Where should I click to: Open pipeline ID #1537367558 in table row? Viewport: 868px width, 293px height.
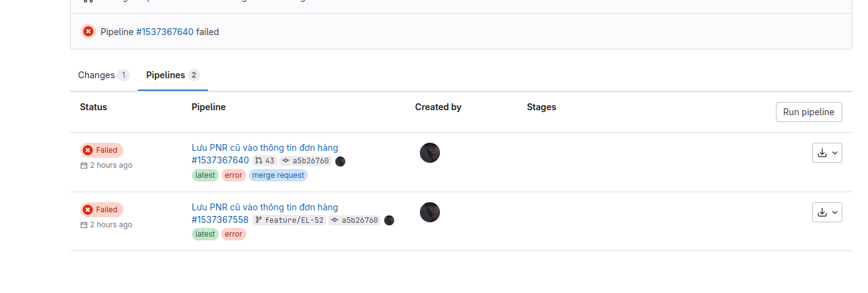click(x=221, y=220)
